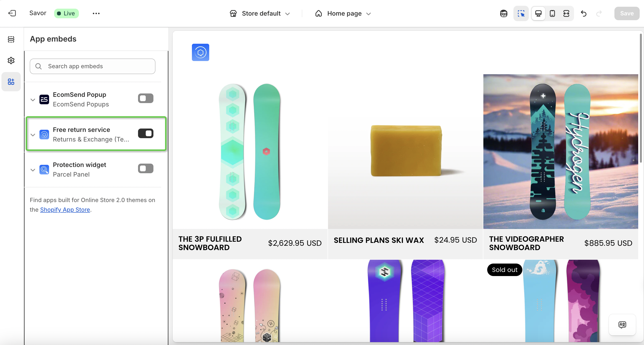Expand the EcomSend Popup settings chevron
The width and height of the screenshot is (644, 345).
[33, 100]
